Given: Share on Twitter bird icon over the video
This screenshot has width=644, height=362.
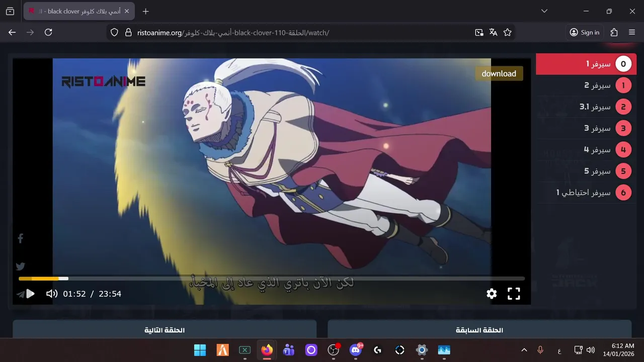Looking at the screenshot, I should pyautogui.click(x=21, y=266).
